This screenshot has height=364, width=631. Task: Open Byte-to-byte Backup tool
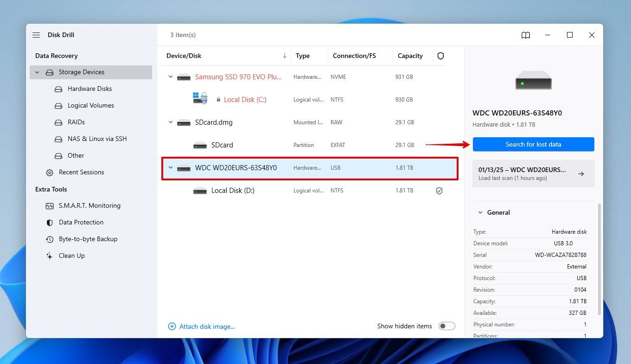pyautogui.click(x=88, y=239)
